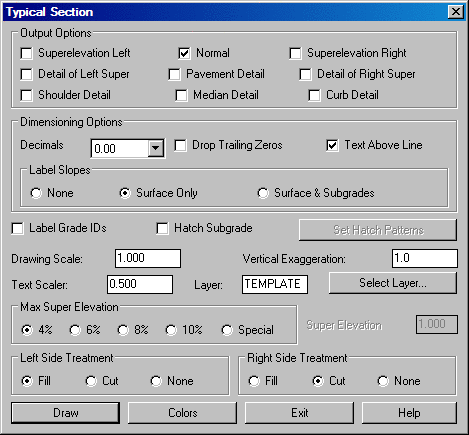Enable the Hatch Subgrade checkbox

pos(162,229)
